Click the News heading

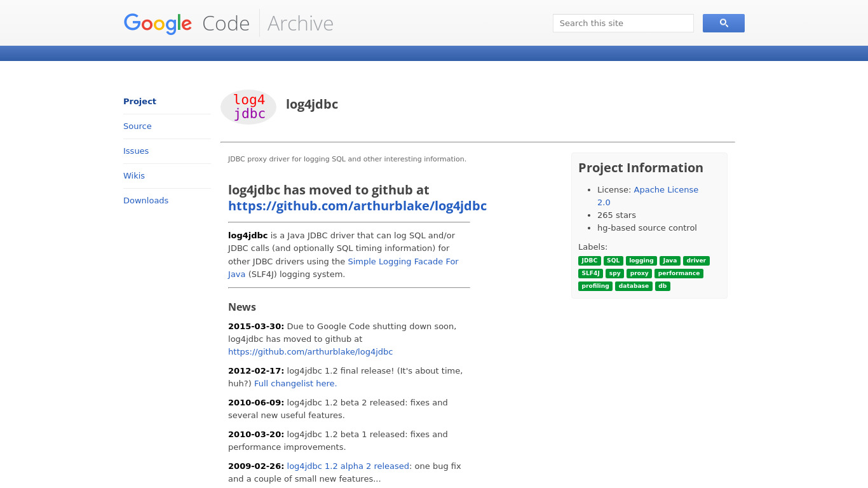[242, 307]
